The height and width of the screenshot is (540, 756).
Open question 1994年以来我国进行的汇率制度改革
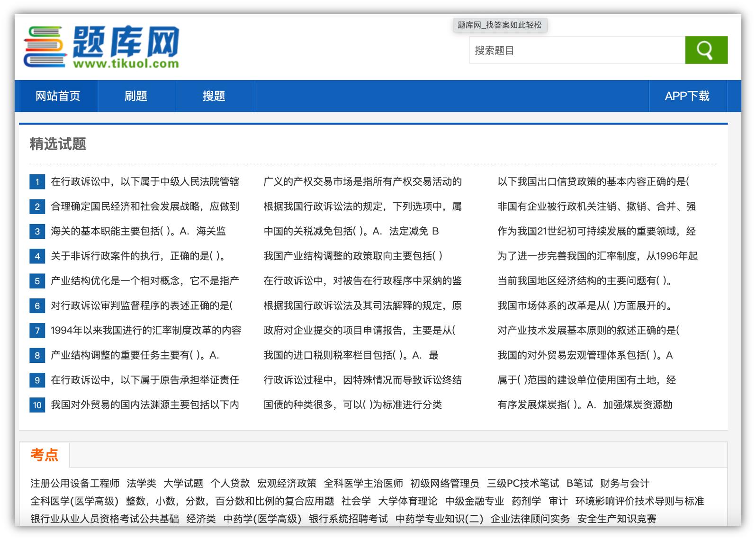click(x=146, y=330)
